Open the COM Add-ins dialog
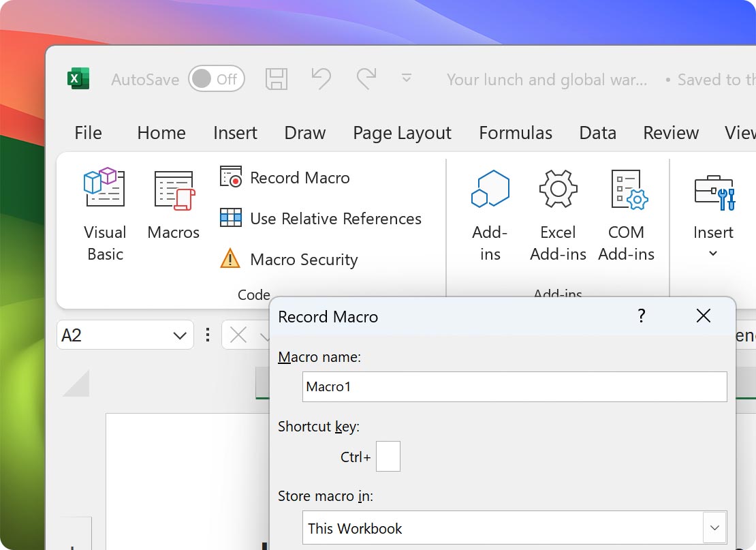 (626, 215)
